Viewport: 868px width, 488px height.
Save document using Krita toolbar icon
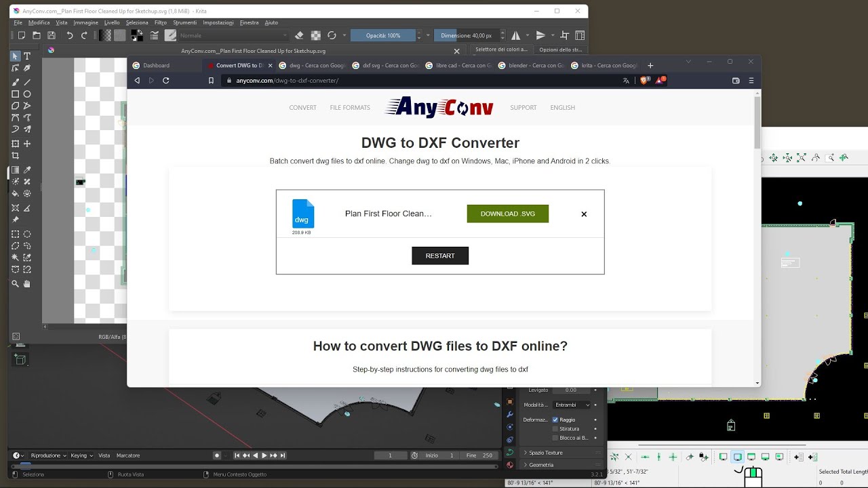[x=52, y=35]
